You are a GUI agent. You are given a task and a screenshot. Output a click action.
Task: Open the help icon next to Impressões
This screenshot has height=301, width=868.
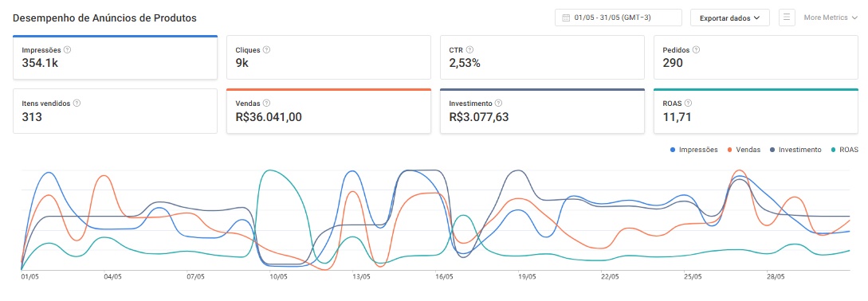tap(68, 50)
